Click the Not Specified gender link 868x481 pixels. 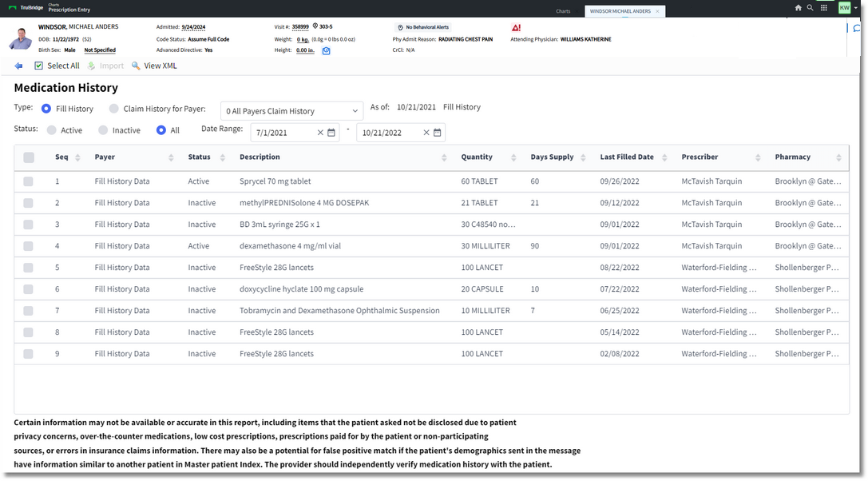tap(100, 50)
